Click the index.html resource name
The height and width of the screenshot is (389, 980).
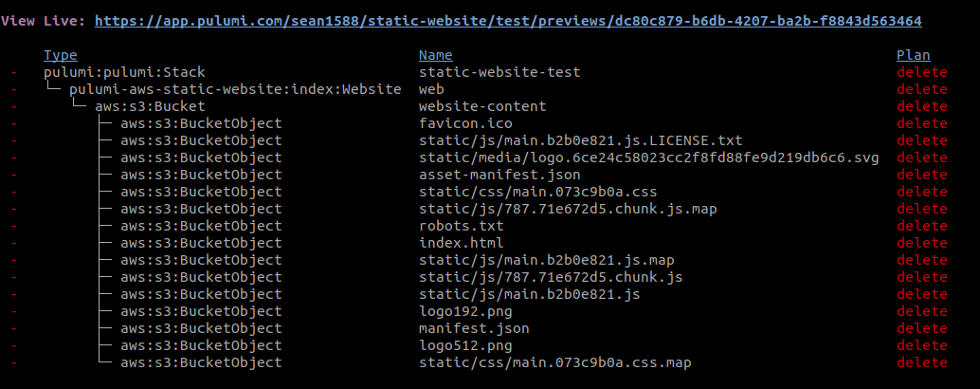[x=462, y=243]
